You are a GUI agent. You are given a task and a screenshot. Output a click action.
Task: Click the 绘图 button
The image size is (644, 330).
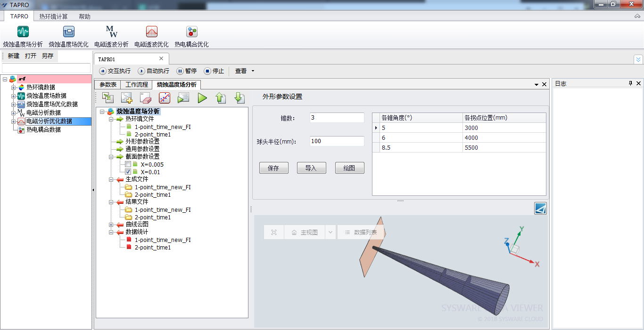pos(349,168)
